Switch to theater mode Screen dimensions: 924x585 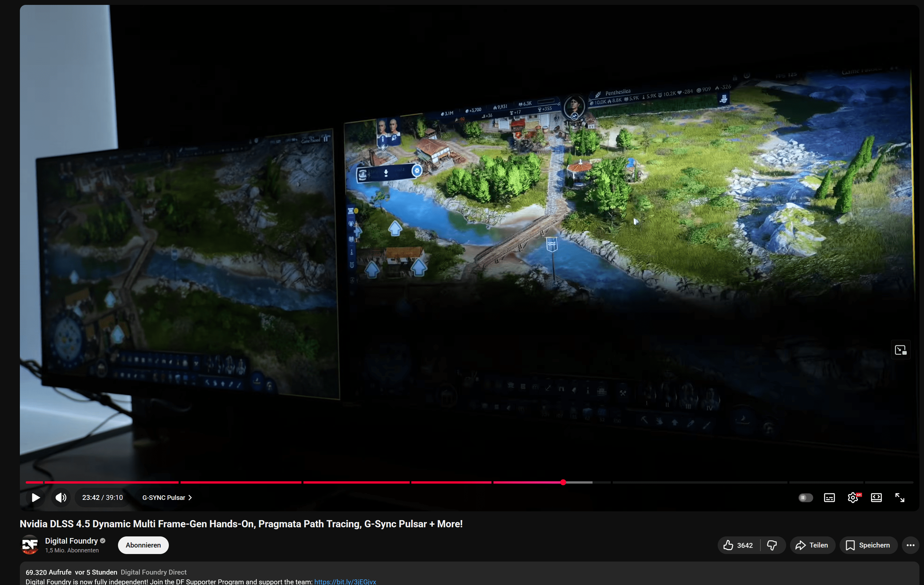point(876,498)
